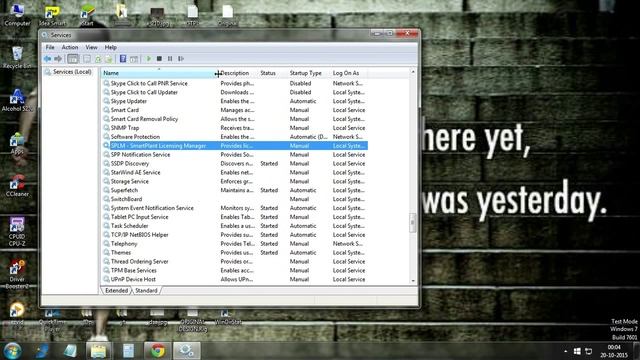Select the Alcohol 52% desktop shortcut
The height and width of the screenshot is (360, 640).
click(x=17, y=100)
